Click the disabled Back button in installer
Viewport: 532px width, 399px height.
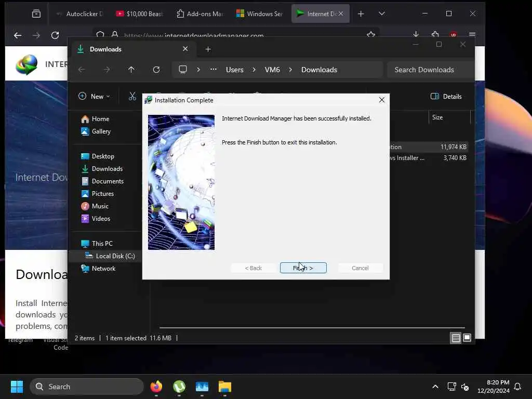(254, 268)
